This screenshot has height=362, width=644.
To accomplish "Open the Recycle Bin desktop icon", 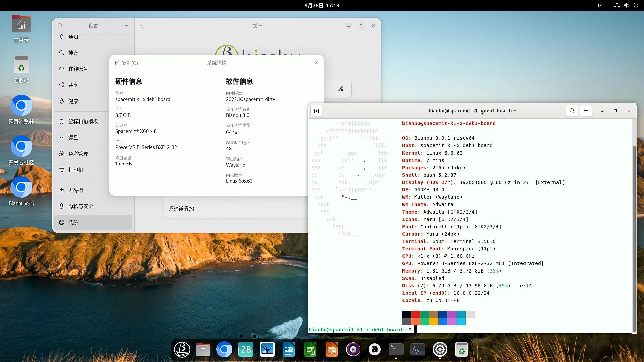I will pos(21,65).
